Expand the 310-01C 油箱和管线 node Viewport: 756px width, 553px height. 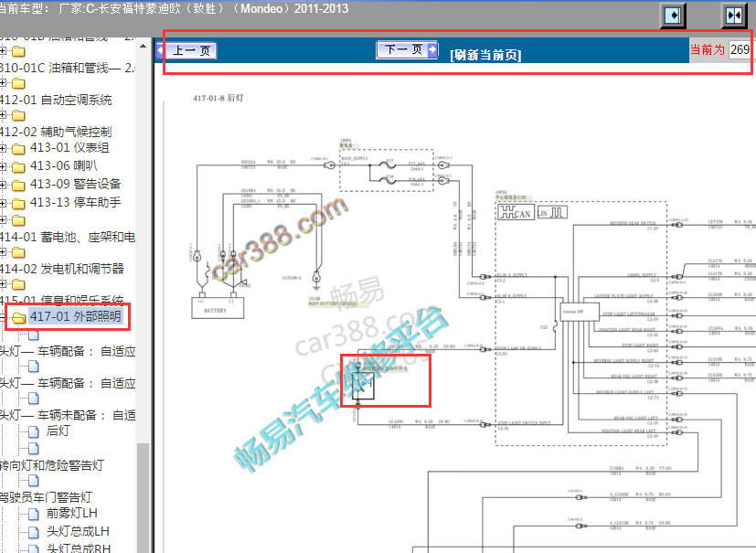[x=3, y=50]
